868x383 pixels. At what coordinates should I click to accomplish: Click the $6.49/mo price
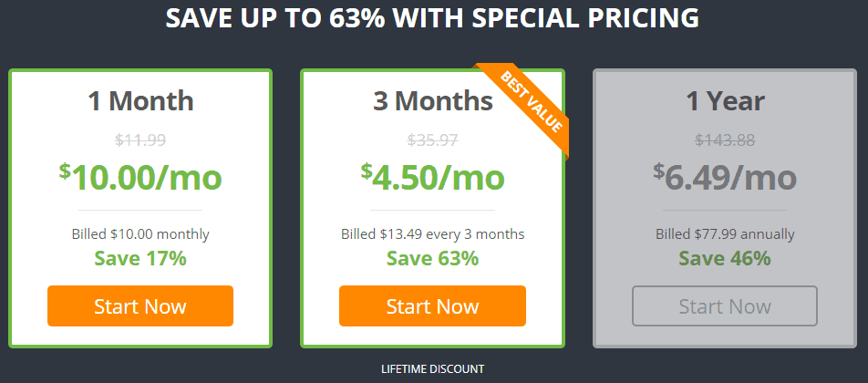(x=725, y=177)
